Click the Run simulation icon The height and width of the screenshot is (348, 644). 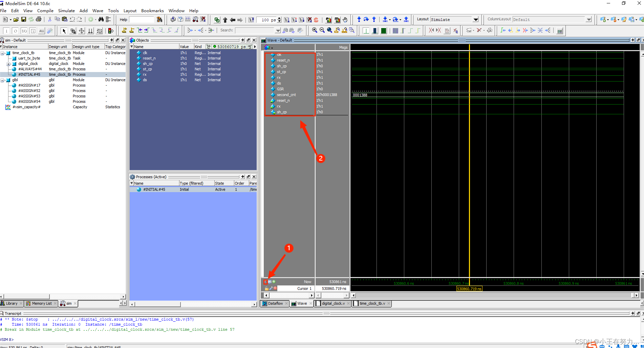click(x=287, y=20)
